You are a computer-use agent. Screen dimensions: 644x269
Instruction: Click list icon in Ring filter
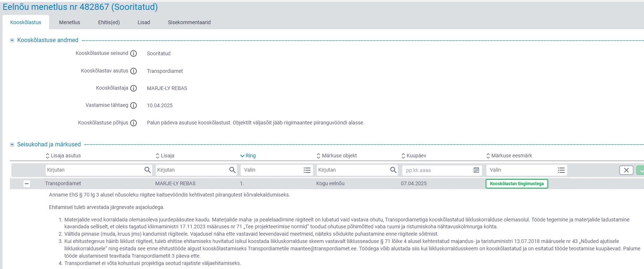(307, 170)
